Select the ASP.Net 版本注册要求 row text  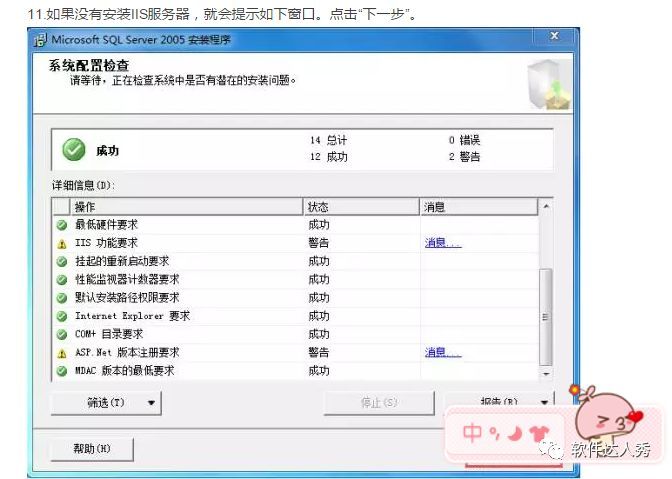click(x=127, y=353)
